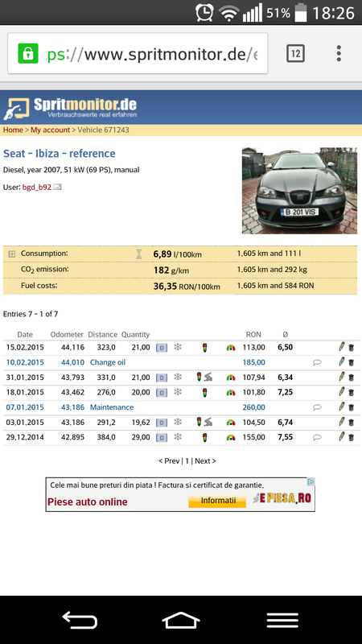Go to Home breadcrumb link

(x=13, y=130)
